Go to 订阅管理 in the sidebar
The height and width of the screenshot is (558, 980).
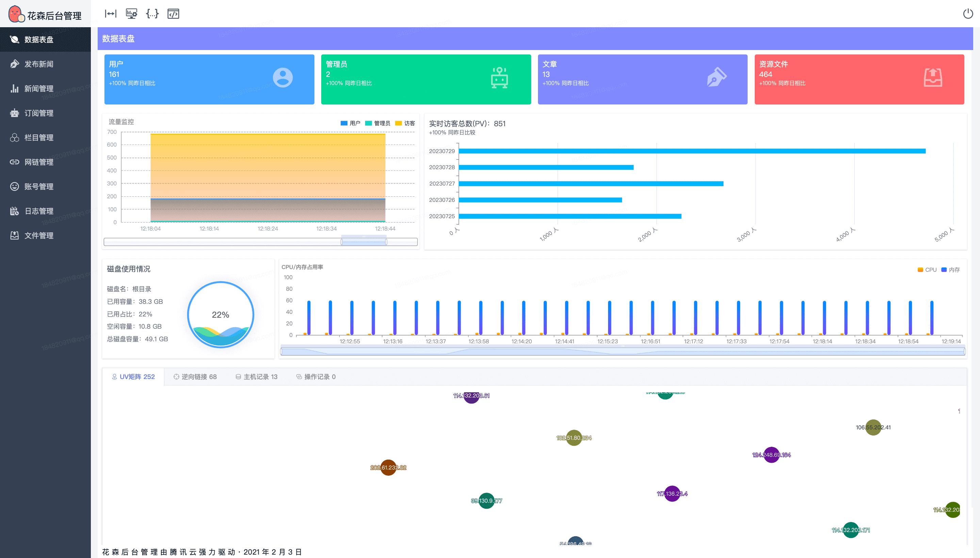click(45, 113)
